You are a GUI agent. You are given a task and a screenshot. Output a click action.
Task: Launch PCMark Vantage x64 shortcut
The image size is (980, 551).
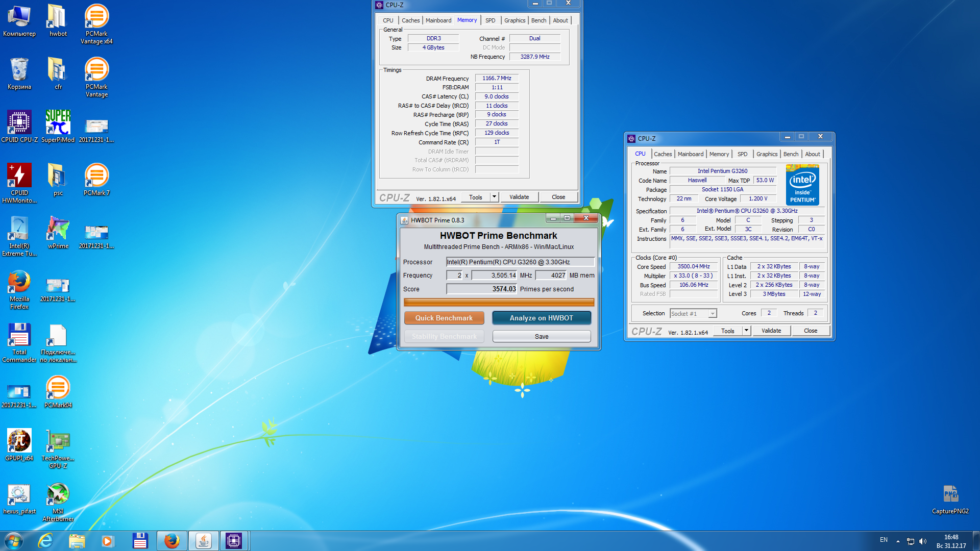[96, 24]
